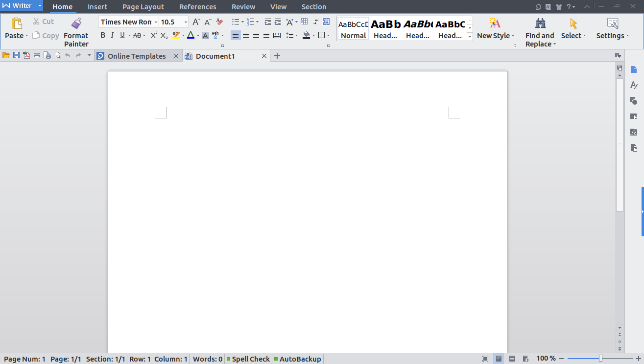Toggle Italic formatting
The height and width of the screenshot is (364, 644).
point(112,35)
